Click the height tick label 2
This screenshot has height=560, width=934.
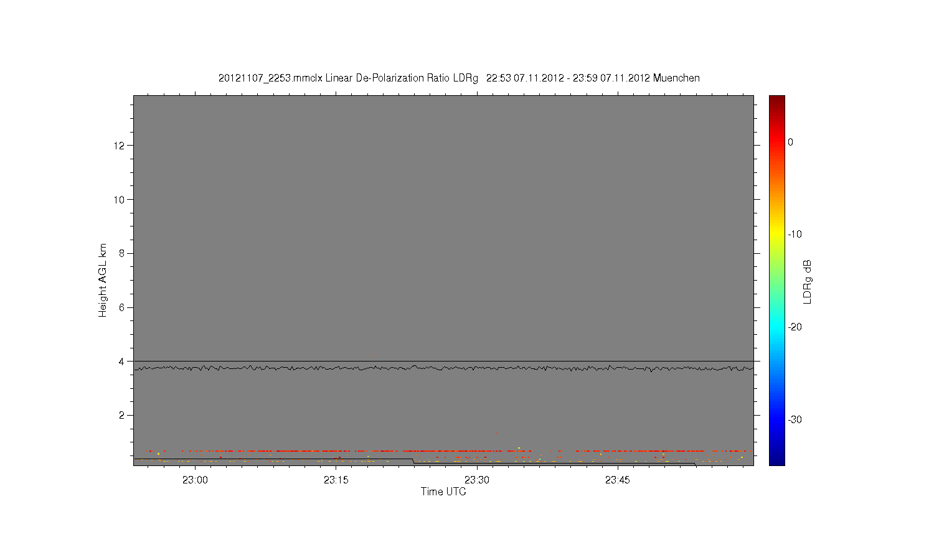click(x=122, y=415)
